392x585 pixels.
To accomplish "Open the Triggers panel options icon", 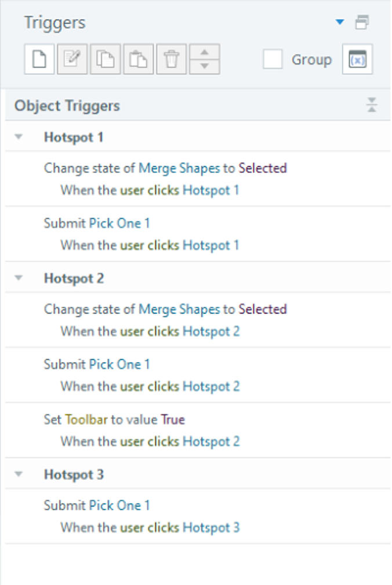I will pos(363,21).
